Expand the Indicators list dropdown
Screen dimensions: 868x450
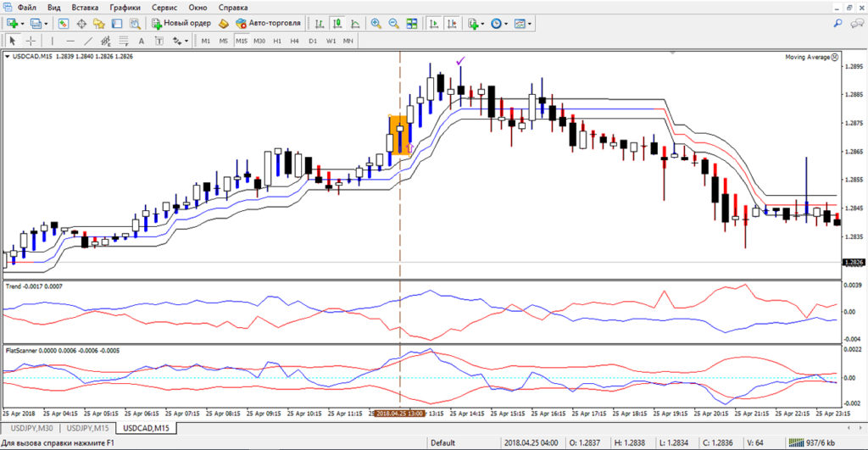coord(476,24)
